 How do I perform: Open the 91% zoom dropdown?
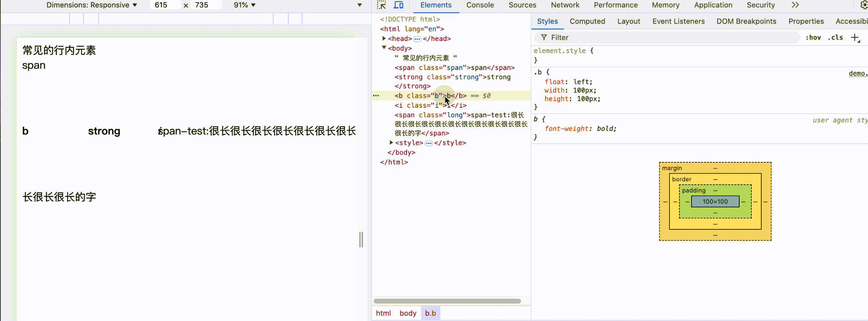(244, 5)
